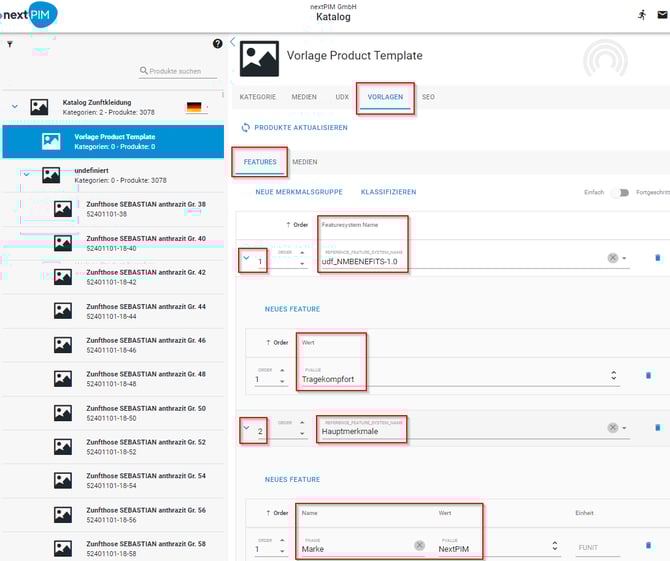This screenshot has width=670, height=561.
Task: Delete the Hauptmerkmale feature group
Action: pos(658,428)
